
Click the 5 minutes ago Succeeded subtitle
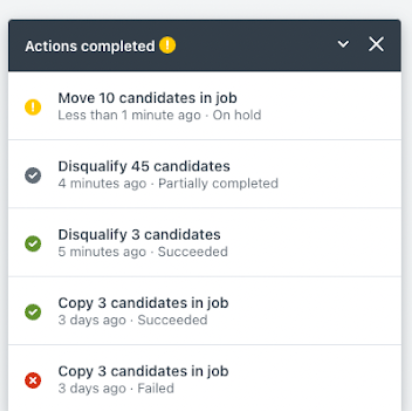pos(143,252)
